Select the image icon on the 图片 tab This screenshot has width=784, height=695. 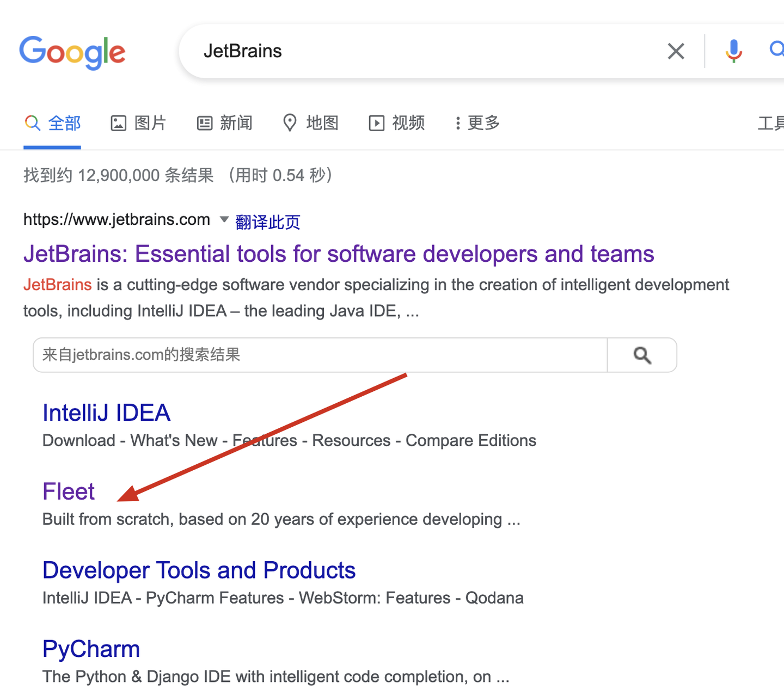coord(119,123)
